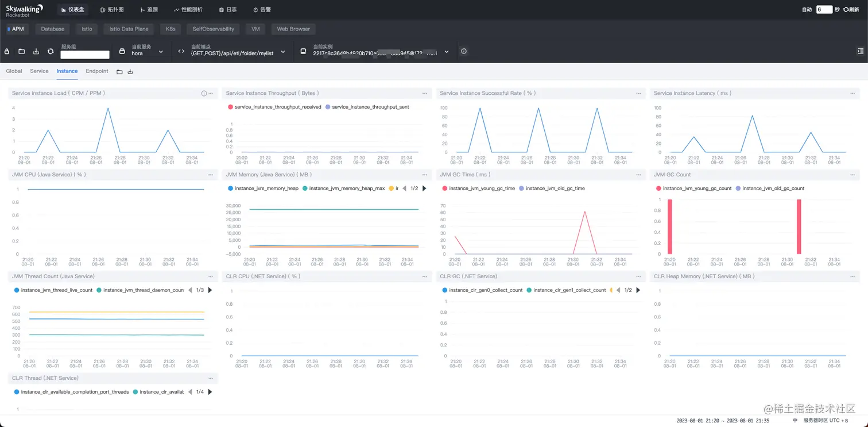Click info icon on Service Instance Load panel
This screenshot has height=427, width=868.
click(x=204, y=93)
